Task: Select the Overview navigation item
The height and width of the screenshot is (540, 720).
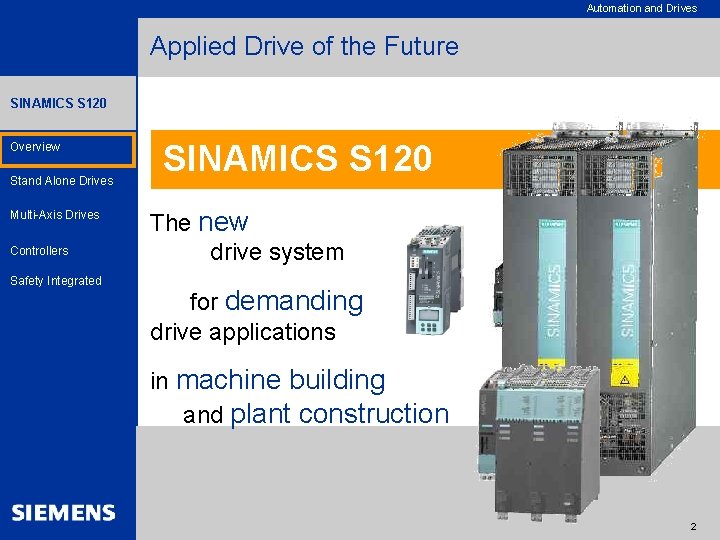Action: (68, 149)
